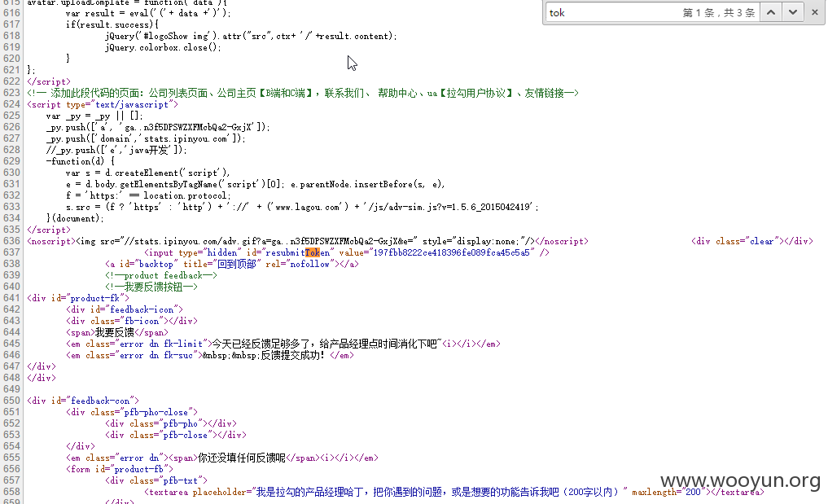Click the textarea placeholder text on line 658
Image resolution: width=828 pixels, height=504 pixels.
pyautogui.click(x=436, y=492)
